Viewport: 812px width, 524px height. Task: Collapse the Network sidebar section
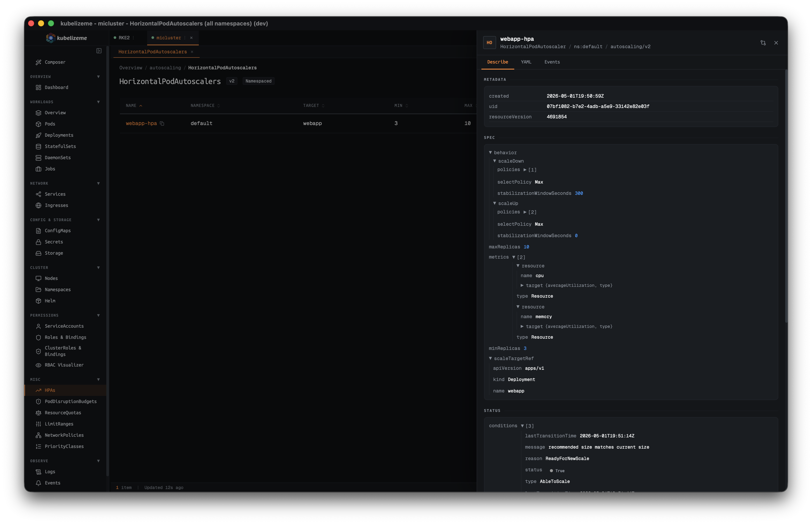(x=98, y=183)
